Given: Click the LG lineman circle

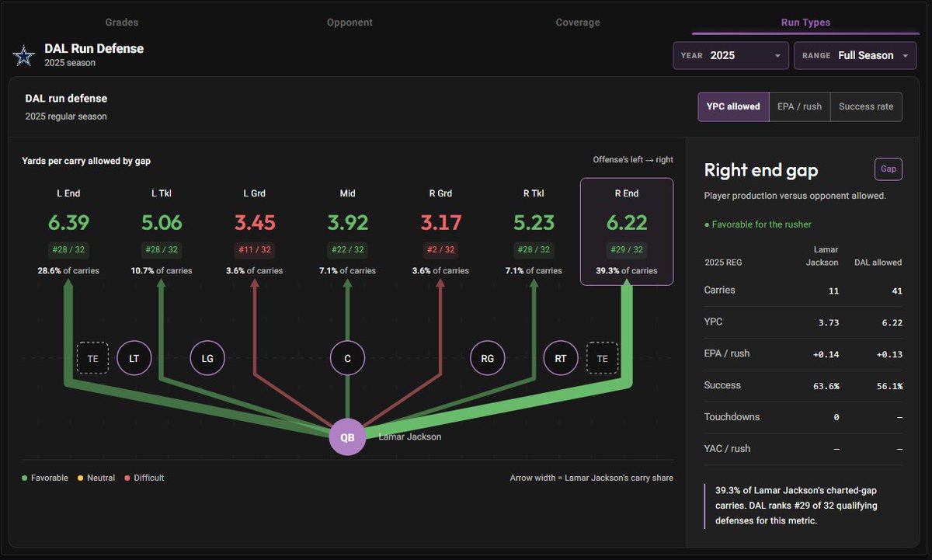Looking at the screenshot, I should (x=207, y=358).
